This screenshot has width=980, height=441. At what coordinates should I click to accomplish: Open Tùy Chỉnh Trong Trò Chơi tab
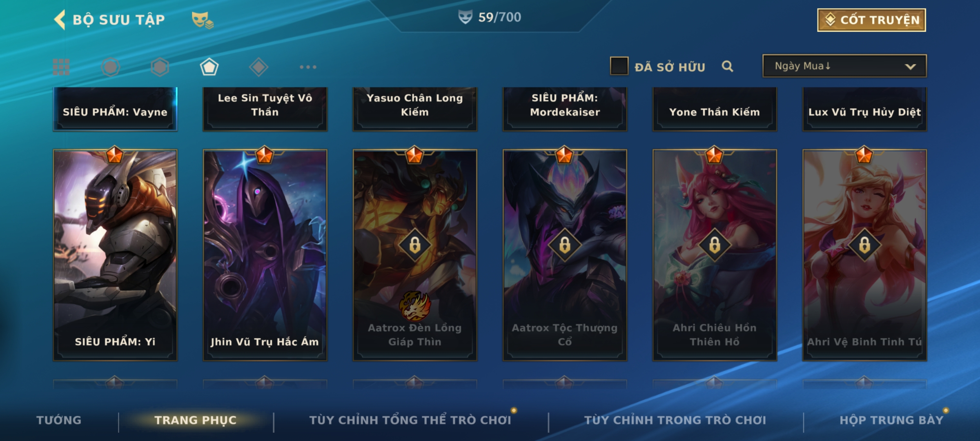click(675, 420)
